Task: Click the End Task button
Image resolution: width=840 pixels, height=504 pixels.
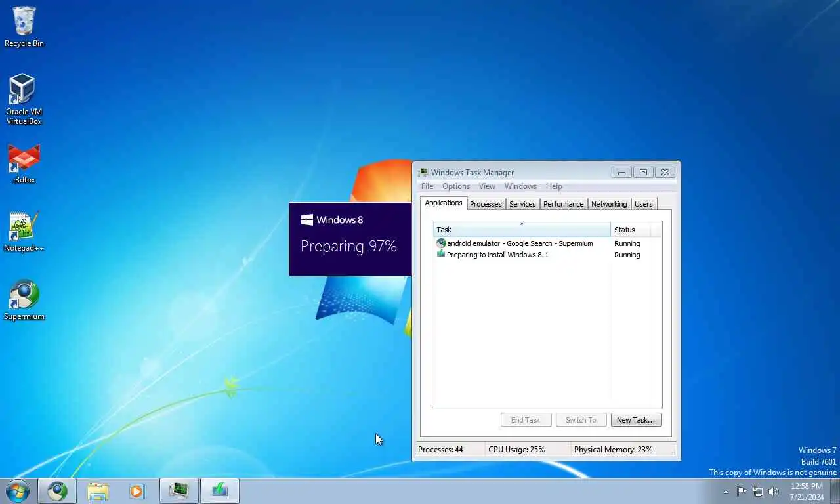Action: click(526, 420)
